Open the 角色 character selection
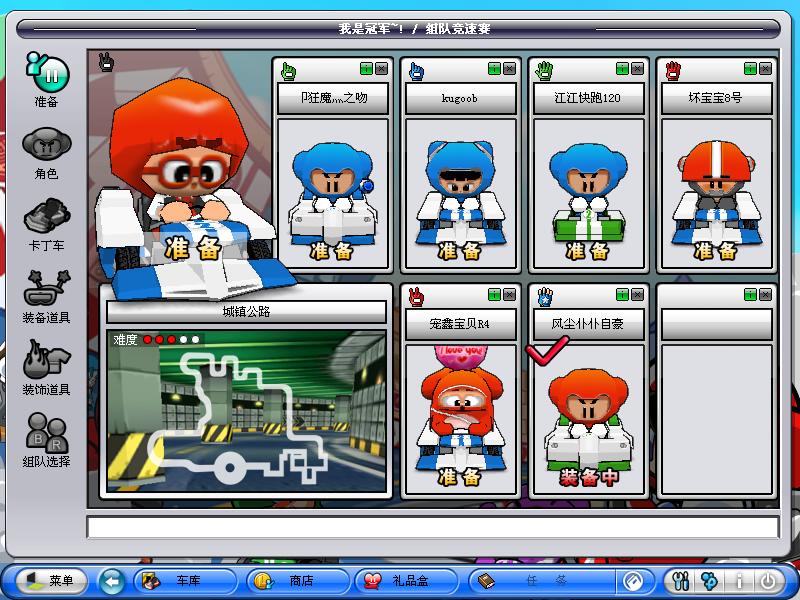 pyautogui.click(x=46, y=152)
